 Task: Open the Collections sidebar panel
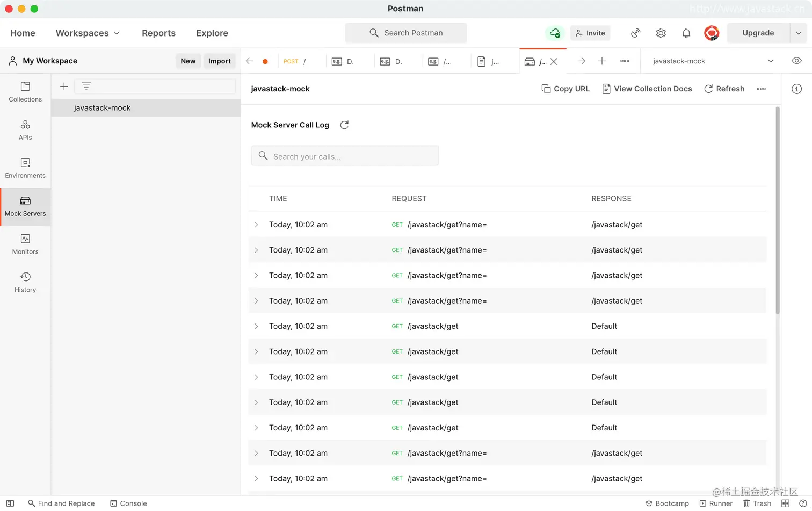(x=25, y=92)
